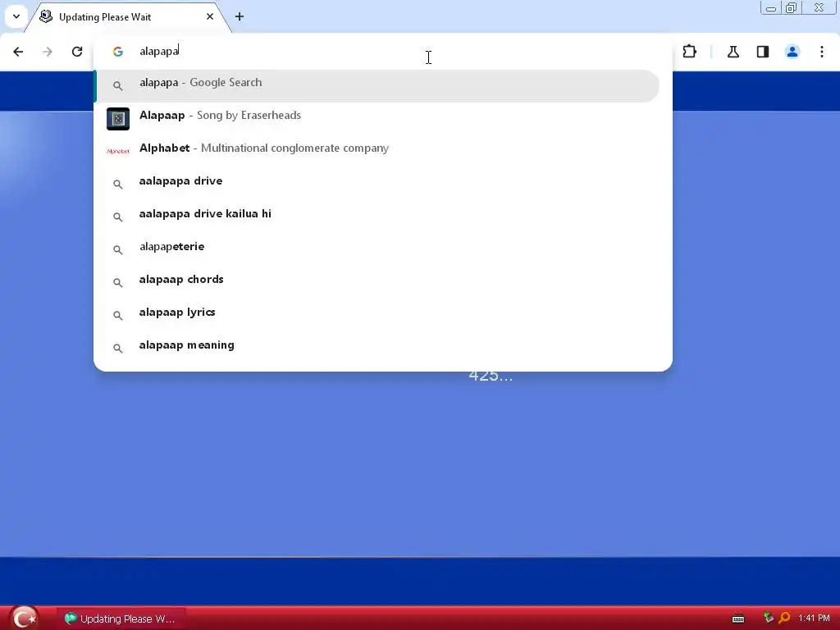
Task: Choose the alapaap lyrics suggestion
Action: pyautogui.click(x=377, y=314)
